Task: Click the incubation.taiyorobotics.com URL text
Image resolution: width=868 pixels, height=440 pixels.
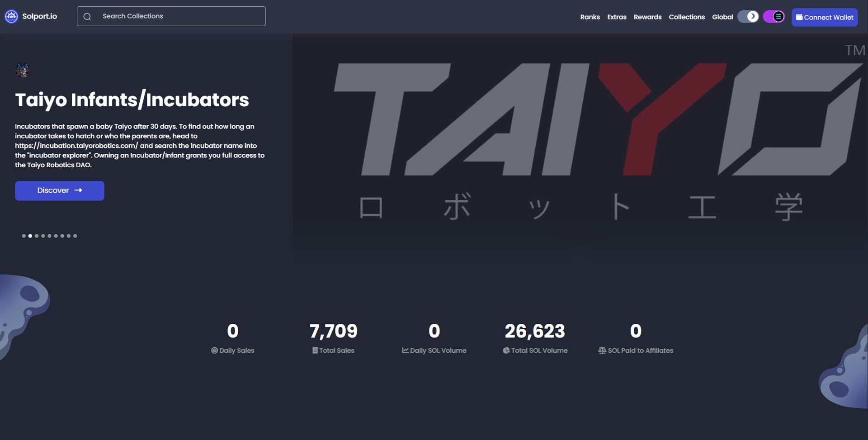Action: coord(76,146)
